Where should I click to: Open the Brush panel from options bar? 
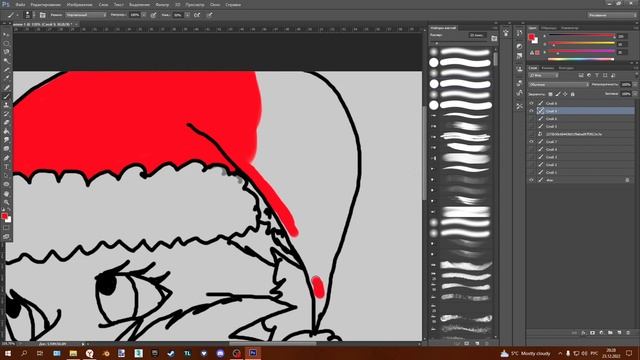pos(42,15)
